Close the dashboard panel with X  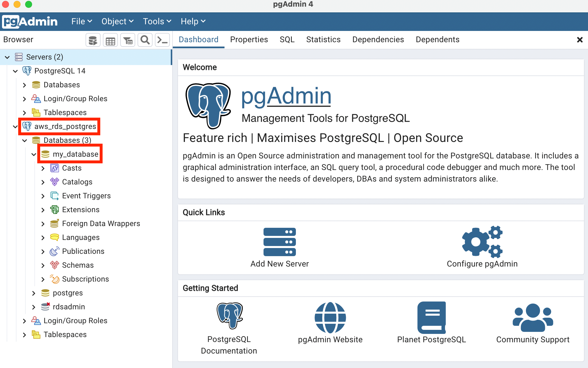point(580,40)
